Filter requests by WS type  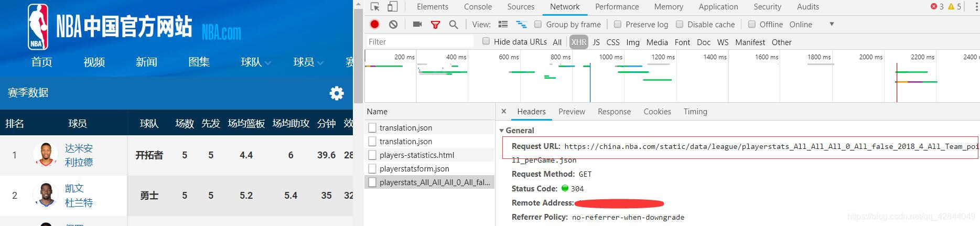(723, 42)
